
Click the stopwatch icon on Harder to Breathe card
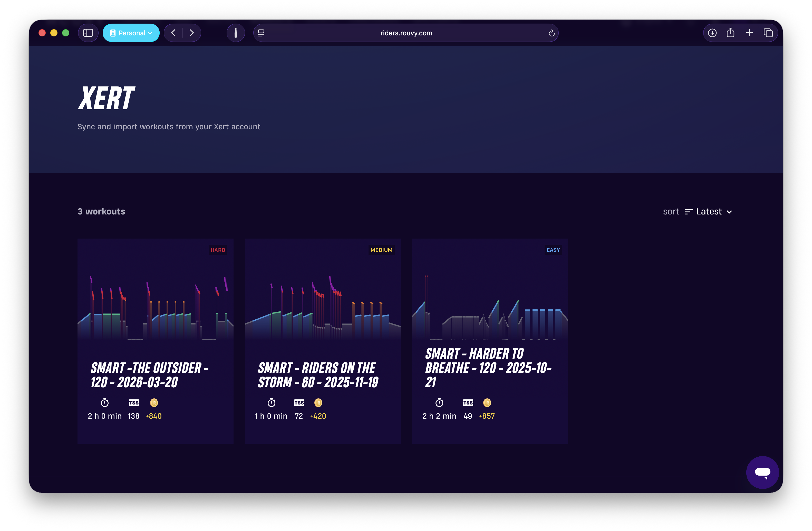pyautogui.click(x=439, y=403)
